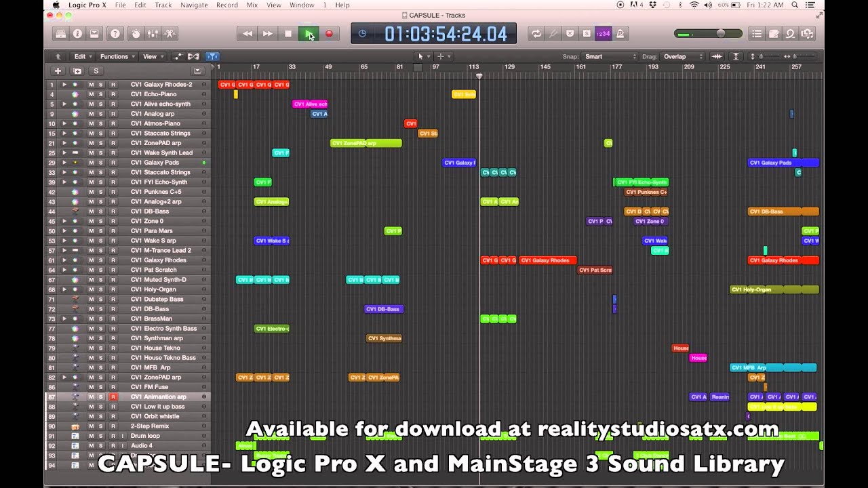The height and width of the screenshot is (488, 868).
Task: Click the Duplicate Track button
Action: click(x=77, y=70)
